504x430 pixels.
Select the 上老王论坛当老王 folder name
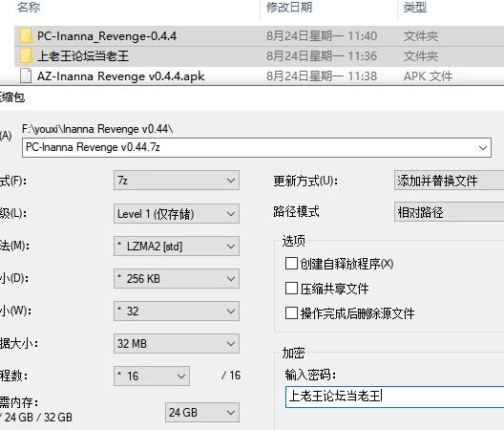pos(83,56)
